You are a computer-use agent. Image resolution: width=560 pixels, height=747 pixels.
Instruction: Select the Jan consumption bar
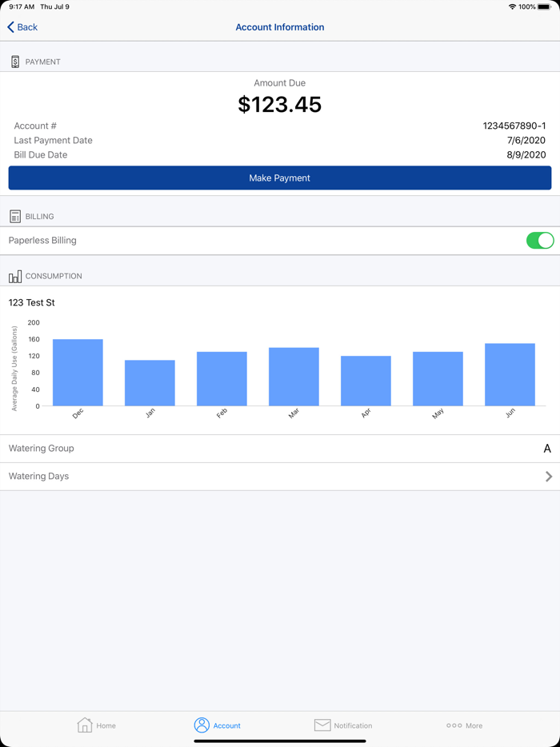[150, 383]
